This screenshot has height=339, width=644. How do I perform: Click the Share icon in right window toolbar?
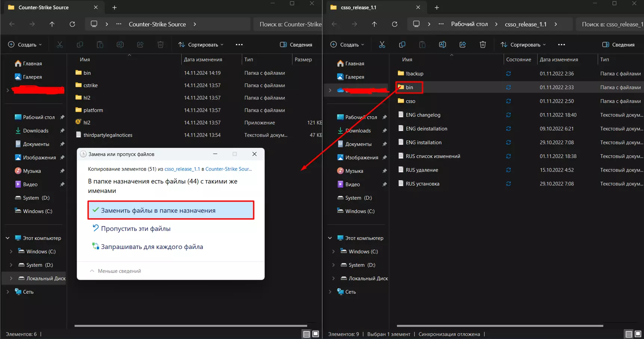[462, 44]
